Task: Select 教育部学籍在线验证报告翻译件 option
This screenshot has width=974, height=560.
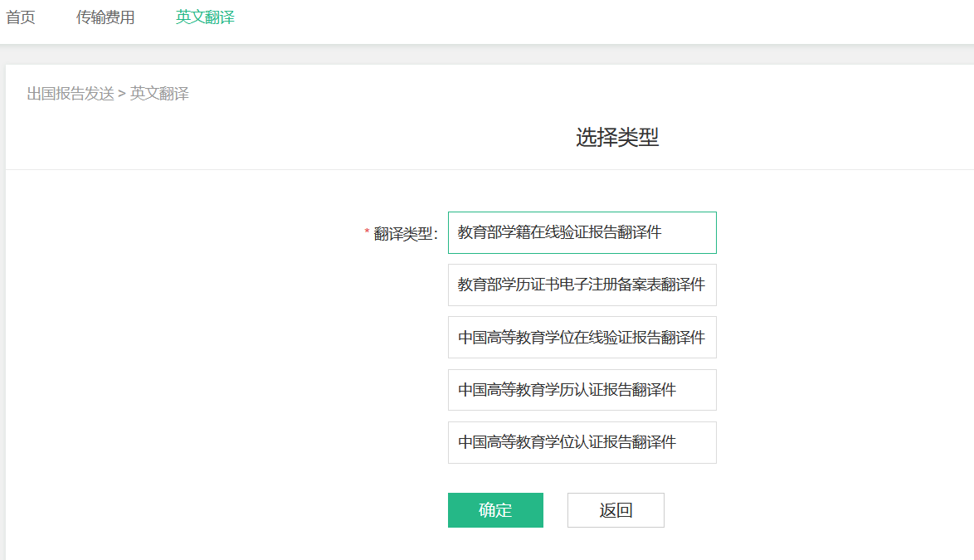Action: 582,233
